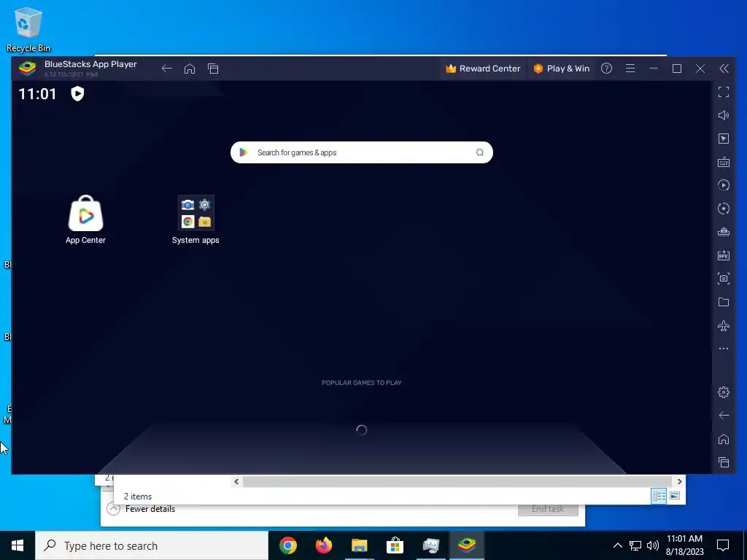This screenshot has width=747, height=560.
Task: Click the '2 items' status text
Action: pos(138,496)
